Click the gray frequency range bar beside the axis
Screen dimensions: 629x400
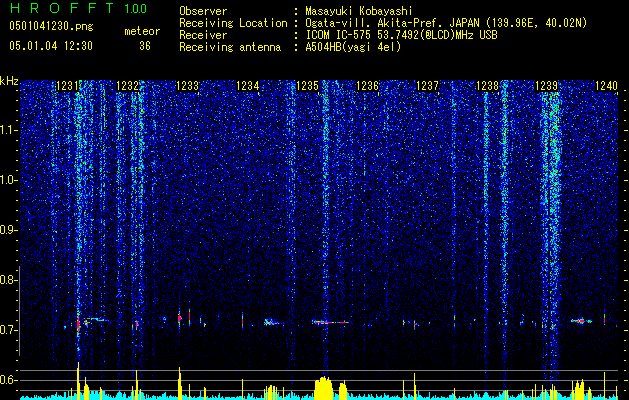(x=19, y=311)
